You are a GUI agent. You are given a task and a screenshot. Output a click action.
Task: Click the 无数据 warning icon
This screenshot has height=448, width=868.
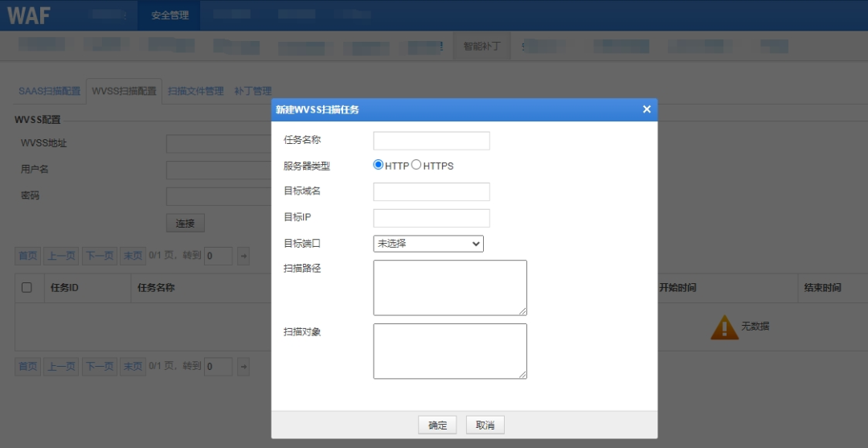(724, 327)
